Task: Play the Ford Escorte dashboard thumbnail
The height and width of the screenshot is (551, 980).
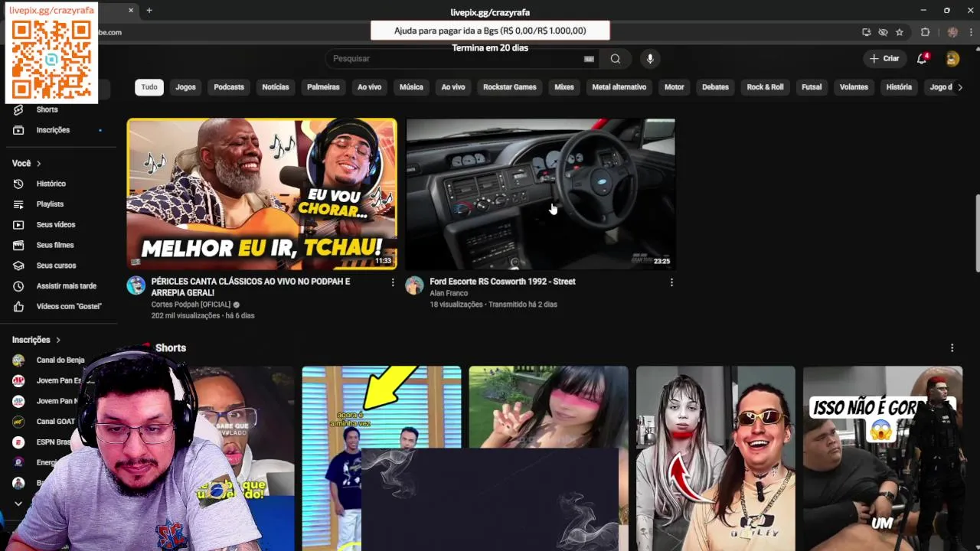Action: click(541, 194)
